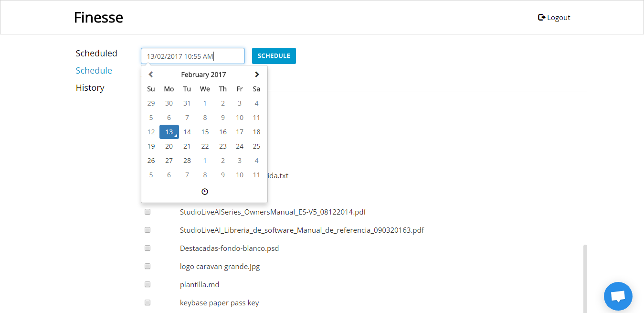
Task: Pick day 14 in the calendar
Action: (187, 132)
